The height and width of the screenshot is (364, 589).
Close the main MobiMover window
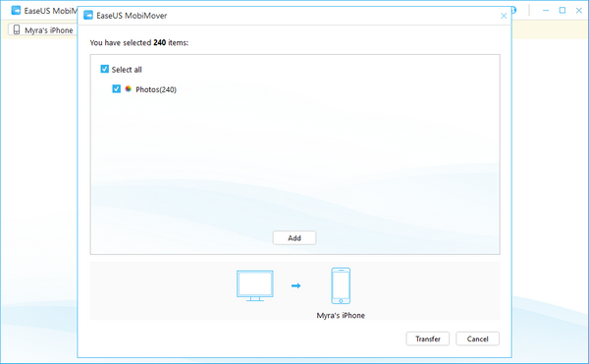tap(579, 11)
